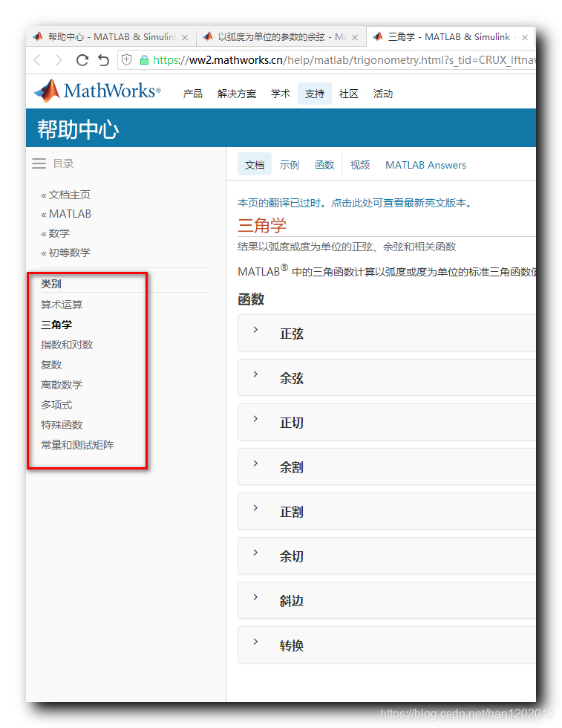
Task: Open the 特殊函数 category
Action: click(x=62, y=425)
